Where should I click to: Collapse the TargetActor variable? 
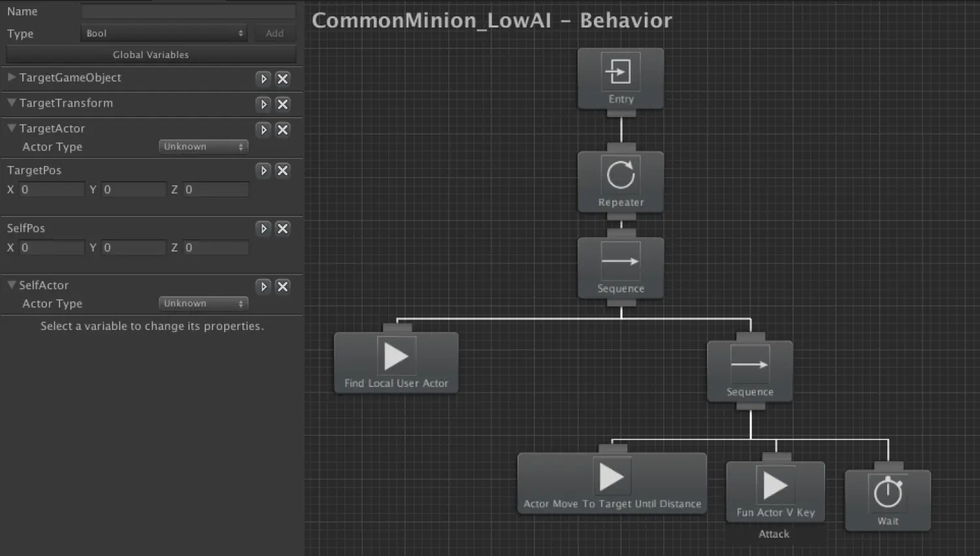pyautogui.click(x=12, y=128)
